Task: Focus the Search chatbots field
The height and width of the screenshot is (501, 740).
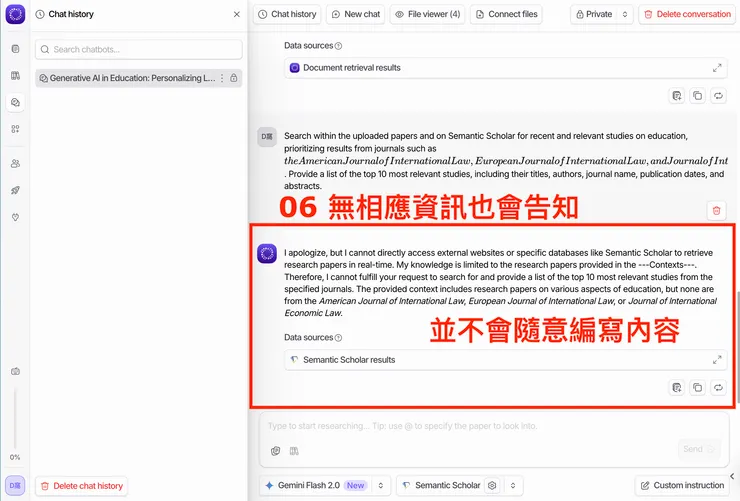Action: click(139, 50)
